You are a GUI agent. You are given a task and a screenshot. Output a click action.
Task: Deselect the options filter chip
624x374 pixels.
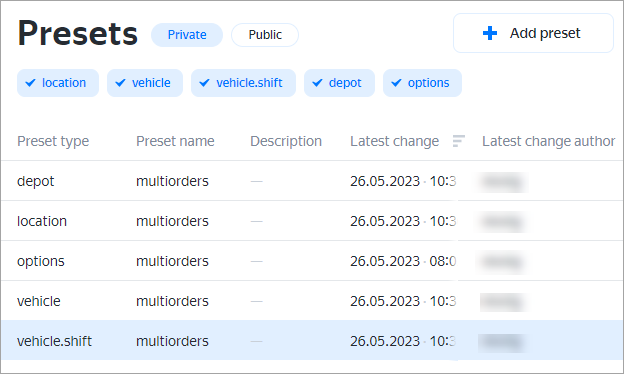click(x=422, y=83)
